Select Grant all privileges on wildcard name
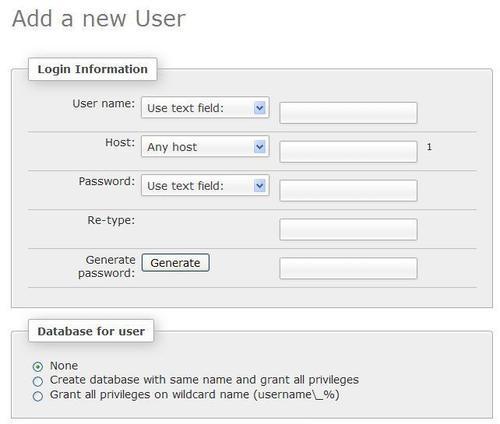This screenshot has height=424, width=500. coord(38,396)
